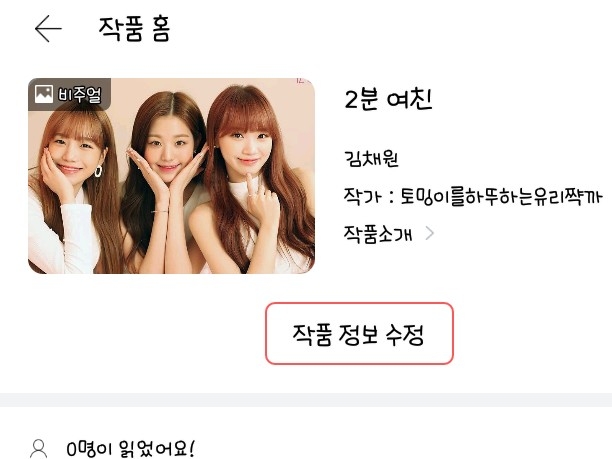Open the author profile 토밍이를하뚜하는유리쨕까
The height and width of the screenshot is (459, 612).
point(502,196)
